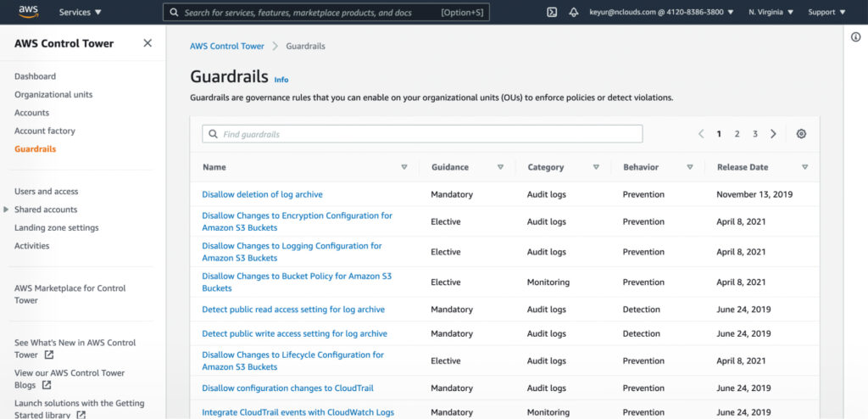
Task: Open the Support dropdown
Action: point(826,12)
